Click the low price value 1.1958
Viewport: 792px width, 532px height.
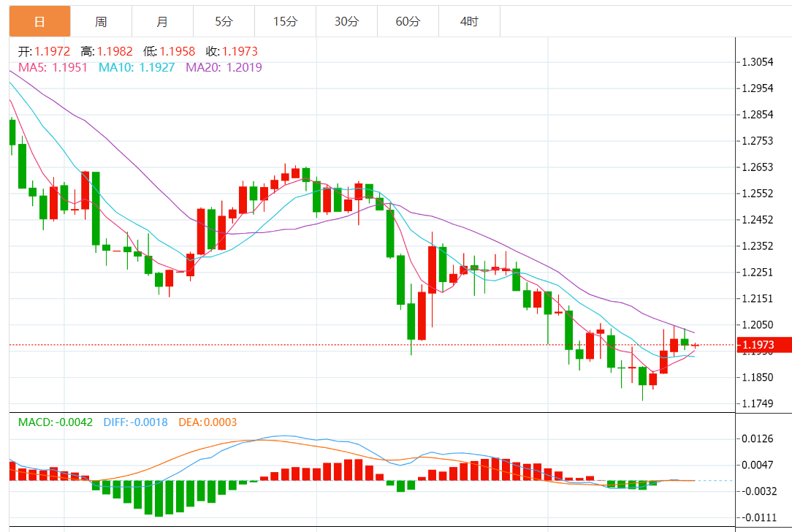point(178,52)
